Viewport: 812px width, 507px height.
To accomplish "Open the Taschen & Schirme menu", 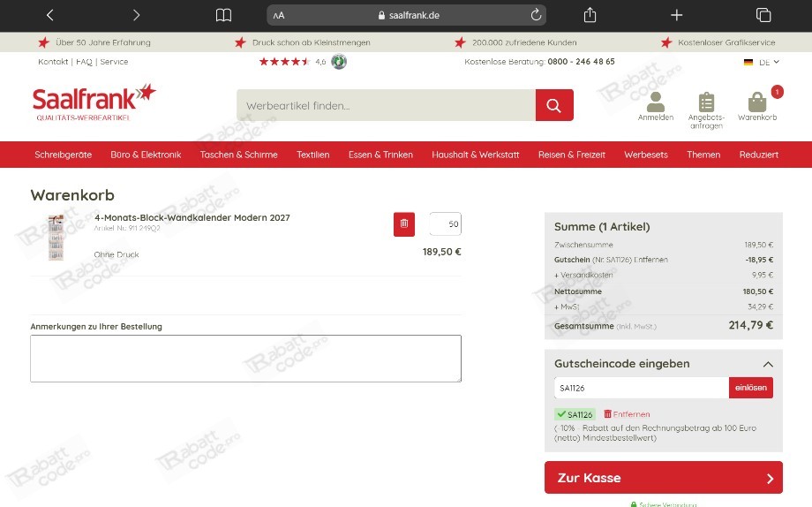I will point(238,155).
